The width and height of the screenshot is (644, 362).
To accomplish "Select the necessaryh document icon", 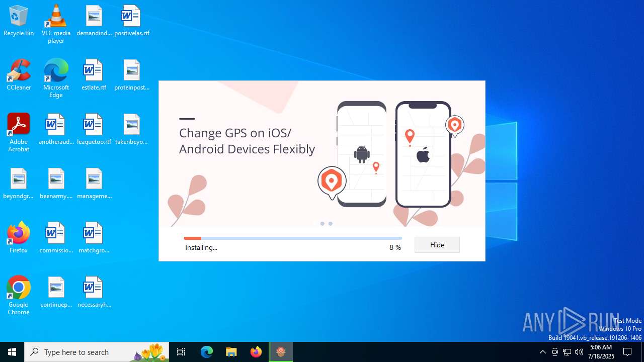I will tap(94, 293).
